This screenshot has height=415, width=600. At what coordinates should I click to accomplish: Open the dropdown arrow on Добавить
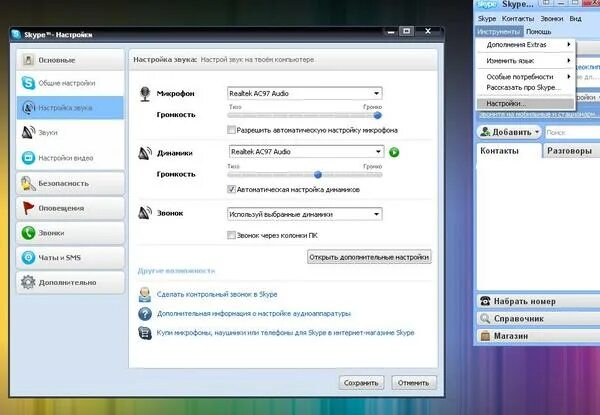tap(537, 132)
